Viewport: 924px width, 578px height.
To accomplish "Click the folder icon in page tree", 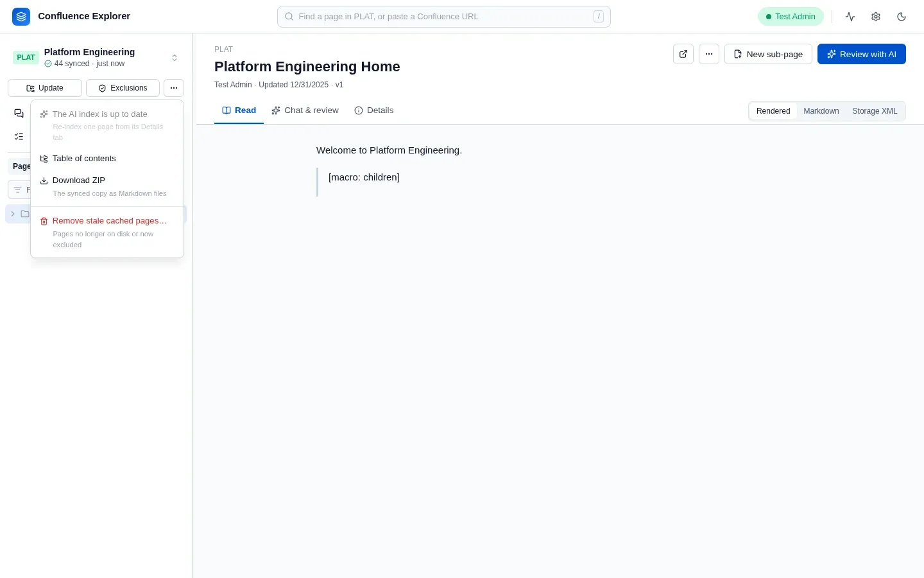I will pos(25,214).
